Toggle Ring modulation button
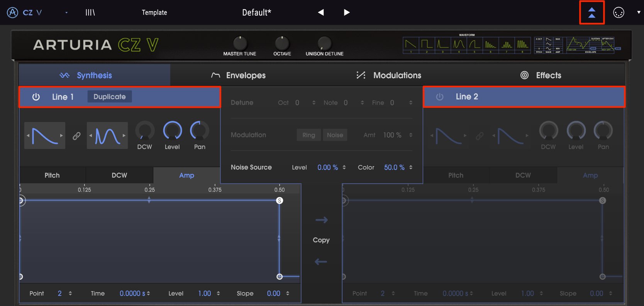 pyautogui.click(x=308, y=135)
